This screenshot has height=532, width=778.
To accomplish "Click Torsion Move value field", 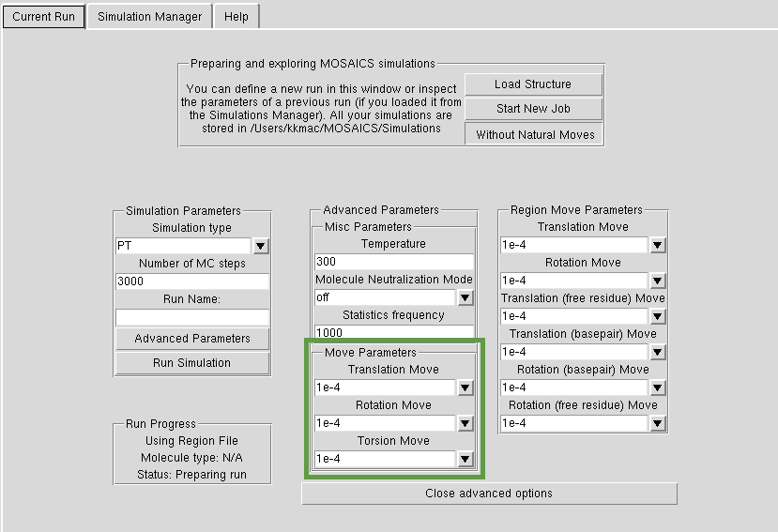I will (x=386, y=459).
